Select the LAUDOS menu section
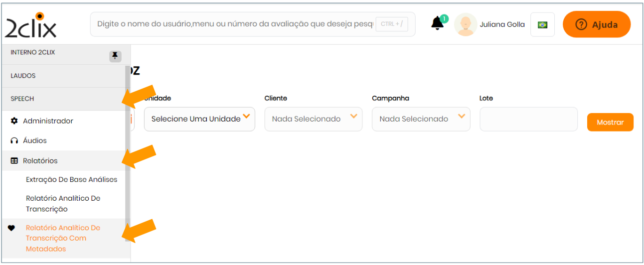 click(23, 76)
